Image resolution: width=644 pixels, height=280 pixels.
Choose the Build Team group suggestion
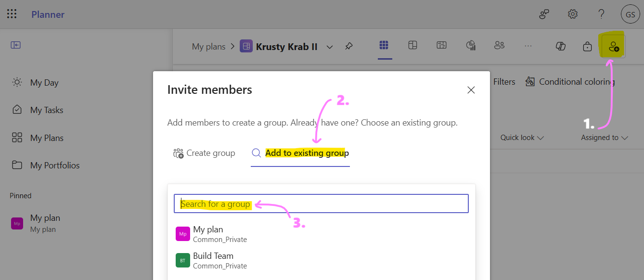(x=321, y=260)
